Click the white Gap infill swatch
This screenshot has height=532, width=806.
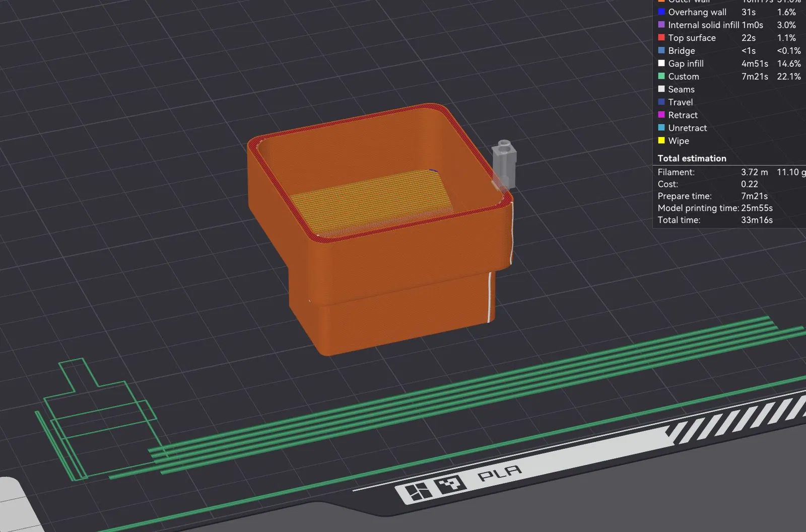(661, 63)
